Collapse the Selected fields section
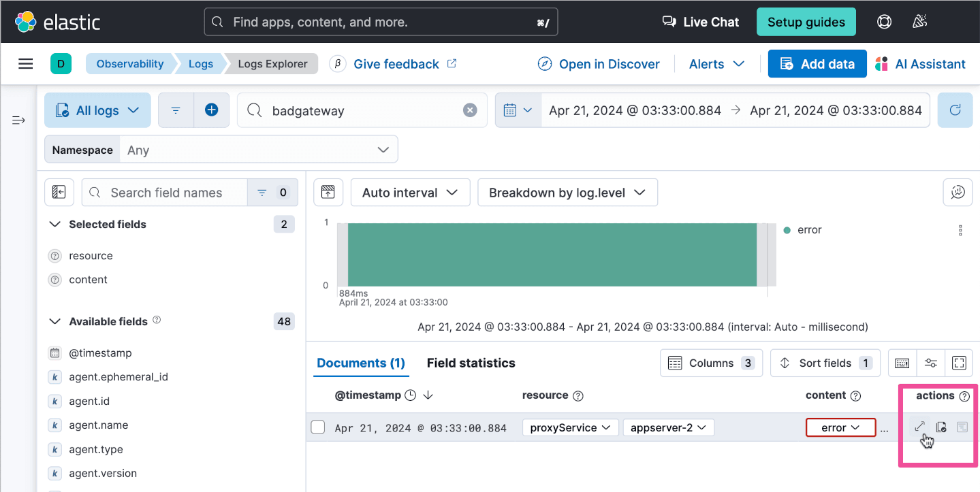 (56, 225)
